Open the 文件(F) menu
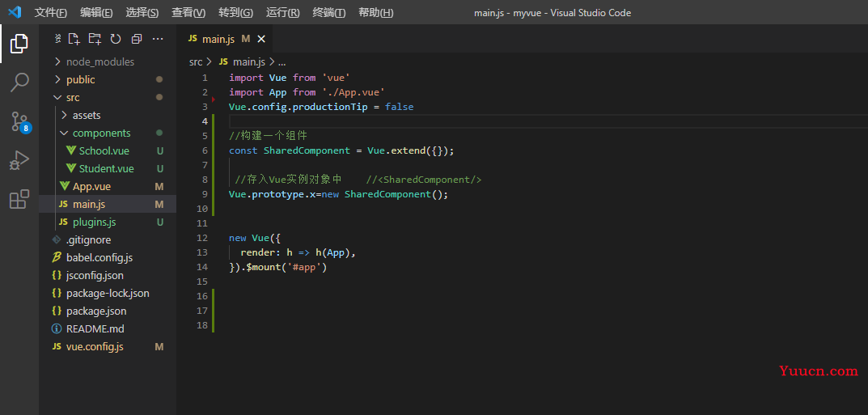Viewport: 868px width, 415px height. 51,13
